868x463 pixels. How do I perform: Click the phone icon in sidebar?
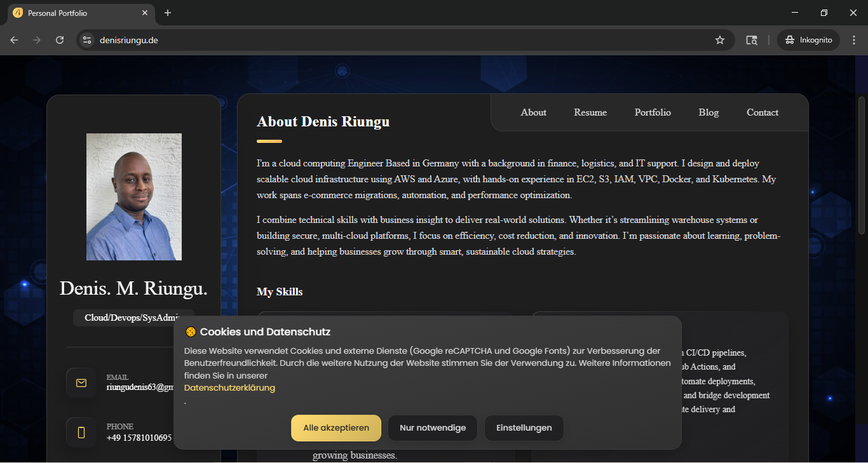(81, 433)
